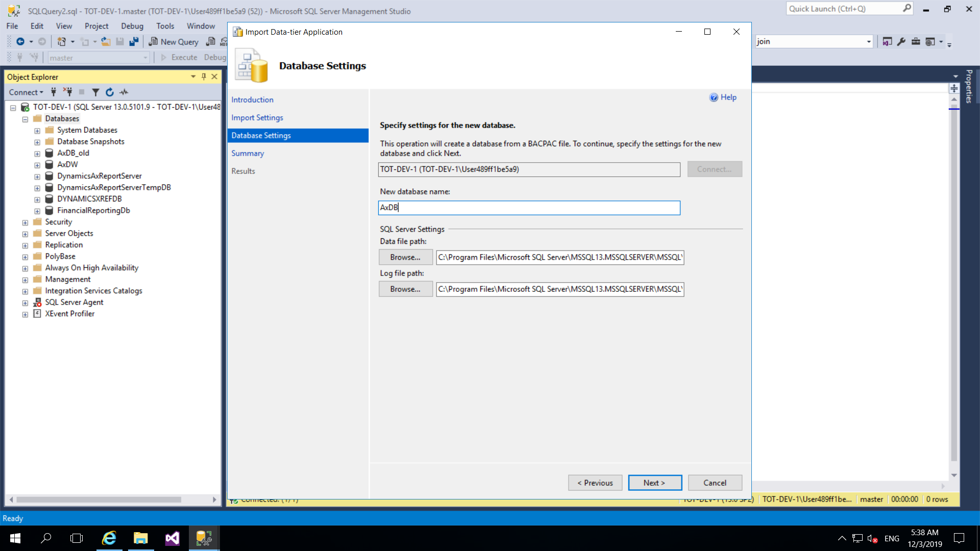980x551 pixels.
Task: Go to the Introduction wizard step
Action: tap(252, 99)
